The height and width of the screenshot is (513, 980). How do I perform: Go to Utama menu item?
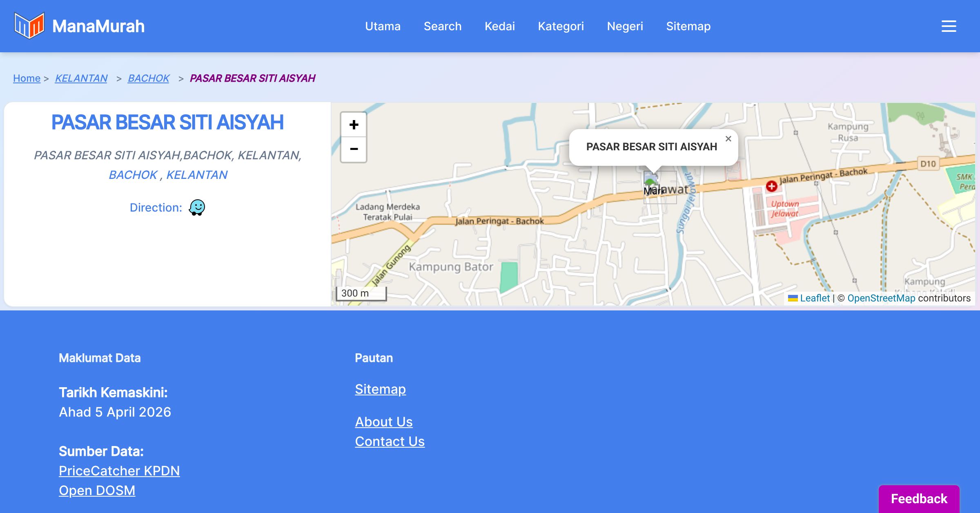pyautogui.click(x=383, y=26)
